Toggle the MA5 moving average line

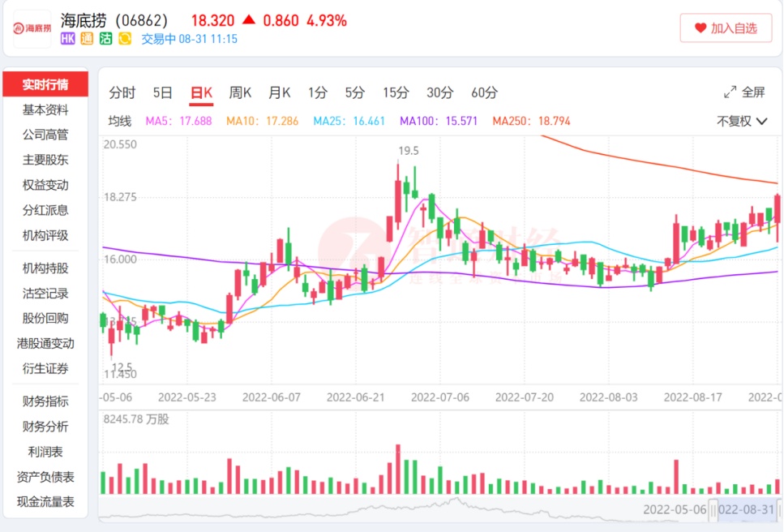[x=178, y=122]
